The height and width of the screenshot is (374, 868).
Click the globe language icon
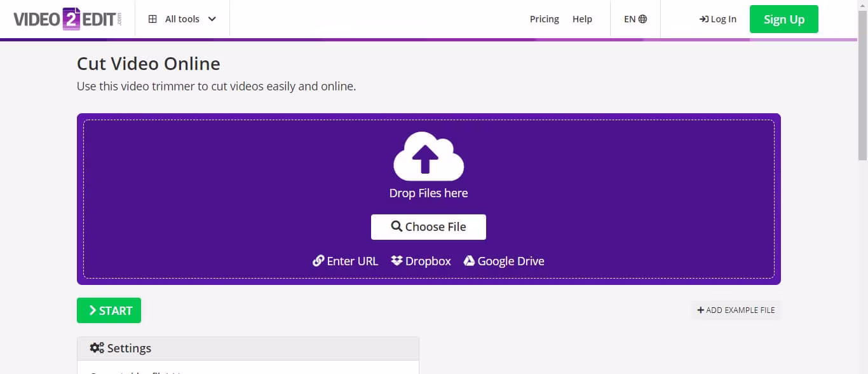click(643, 19)
